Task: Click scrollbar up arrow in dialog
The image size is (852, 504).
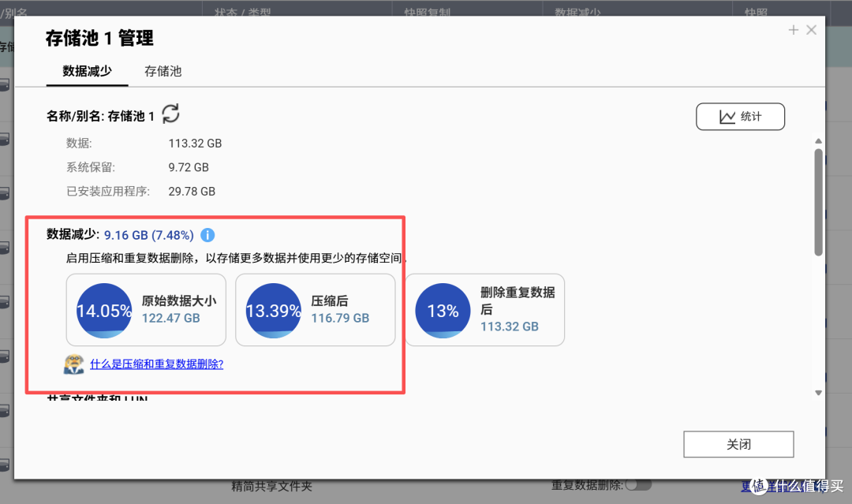Action: (x=818, y=141)
